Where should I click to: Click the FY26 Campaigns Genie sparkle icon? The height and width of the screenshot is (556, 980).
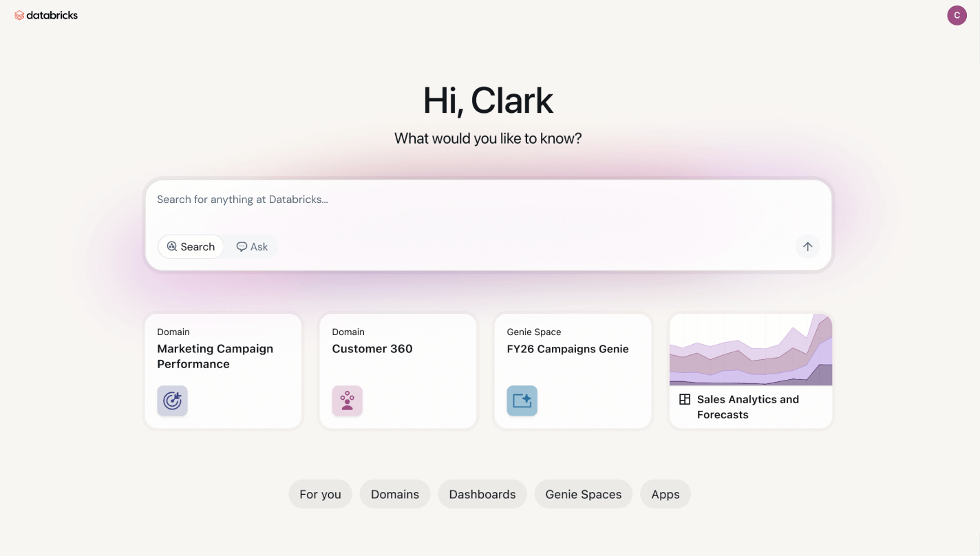pyautogui.click(x=522, y=400)
